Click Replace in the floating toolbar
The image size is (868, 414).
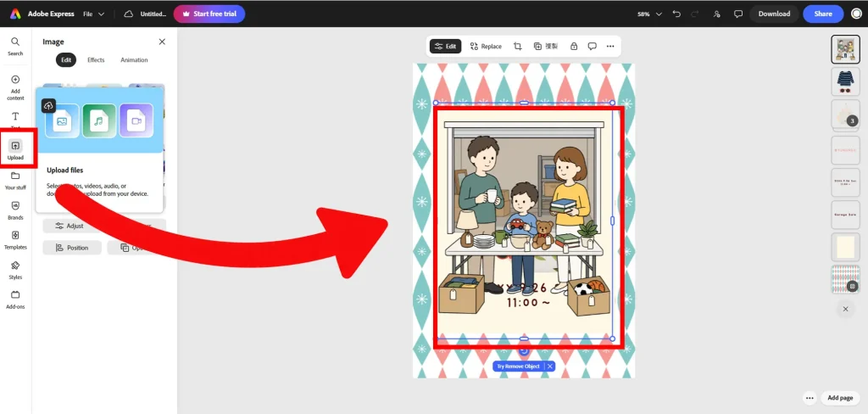(x=486, y=46)
